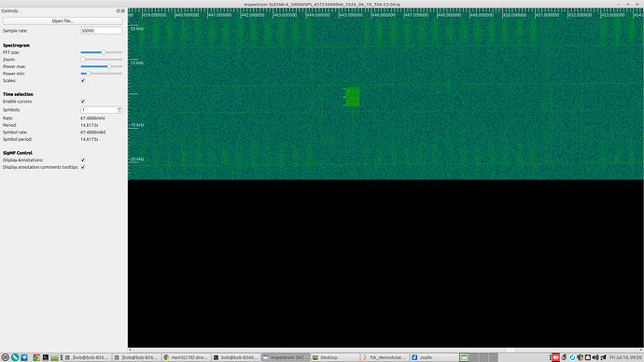Switch to Desktop taskbar window
644x362 pixels.
tap(334, 357)
